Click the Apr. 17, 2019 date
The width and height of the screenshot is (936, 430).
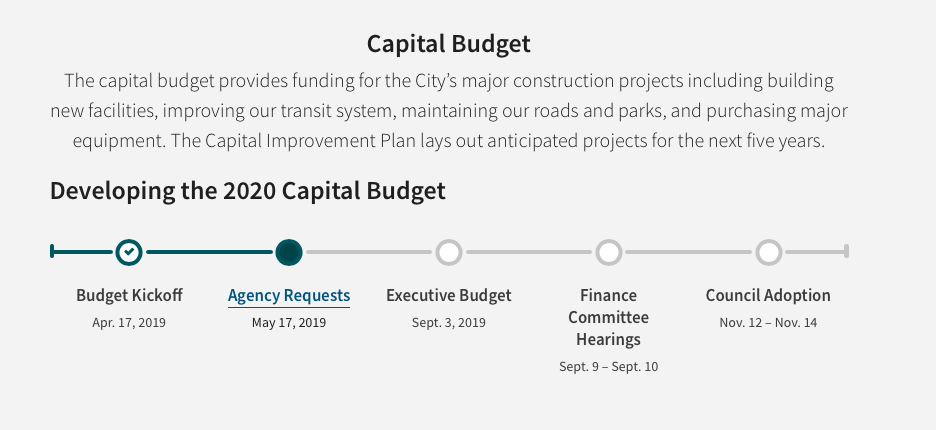click(x=129, y=322)
